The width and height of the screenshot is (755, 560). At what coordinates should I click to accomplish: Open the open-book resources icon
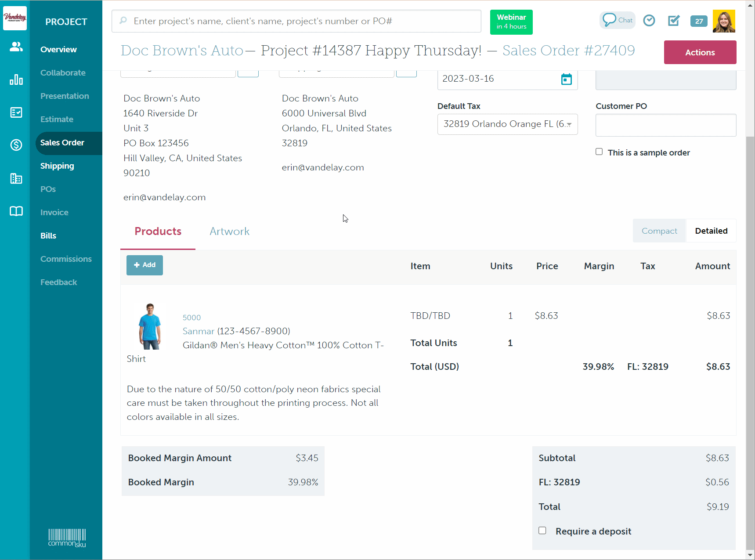point(16,211)
